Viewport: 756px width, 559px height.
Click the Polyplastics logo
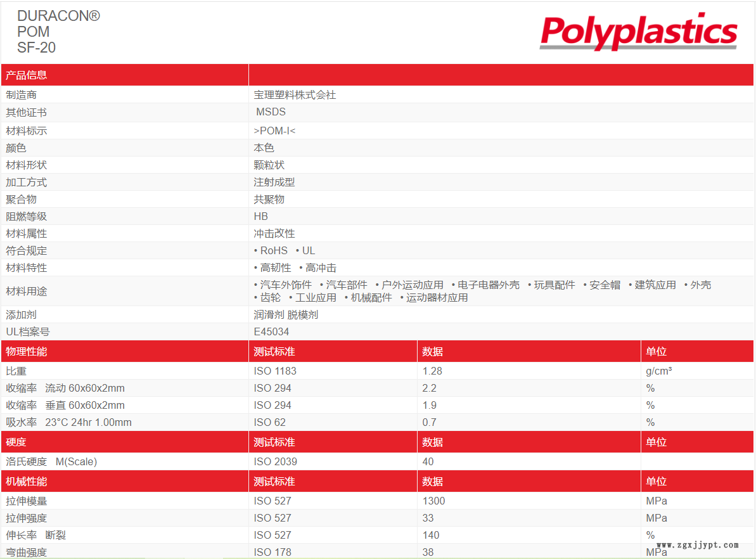tap(638, 32)
